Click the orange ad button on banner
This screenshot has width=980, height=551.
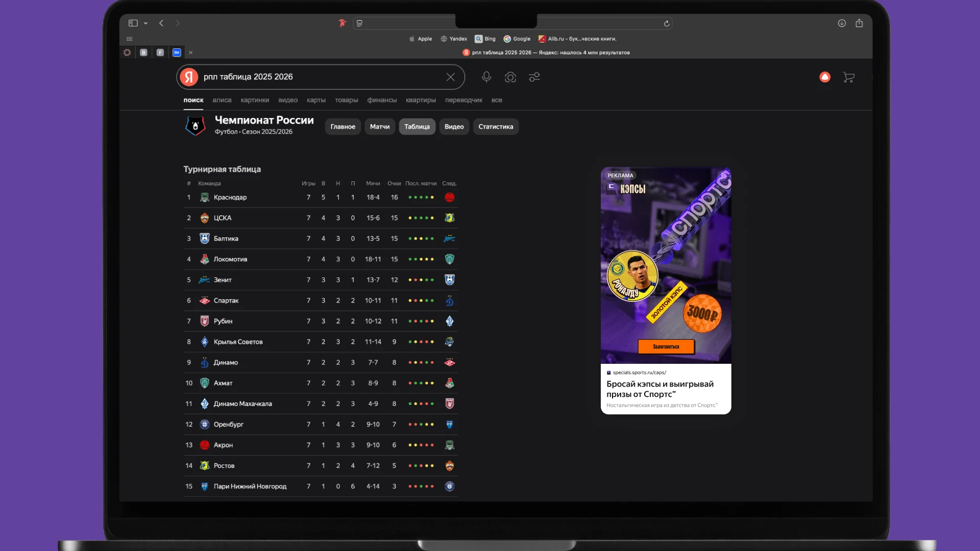click(666, 346)
